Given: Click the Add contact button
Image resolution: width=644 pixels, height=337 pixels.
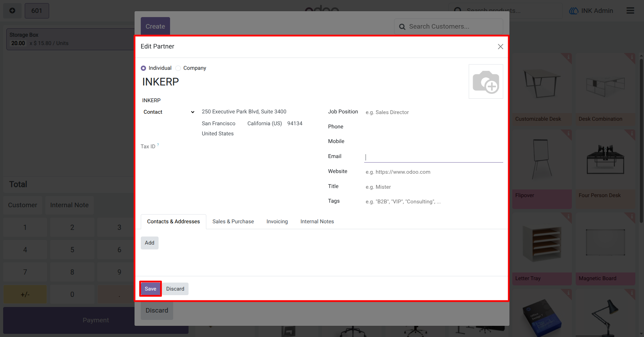Looking at the screenshot, I should click(149, 243).
